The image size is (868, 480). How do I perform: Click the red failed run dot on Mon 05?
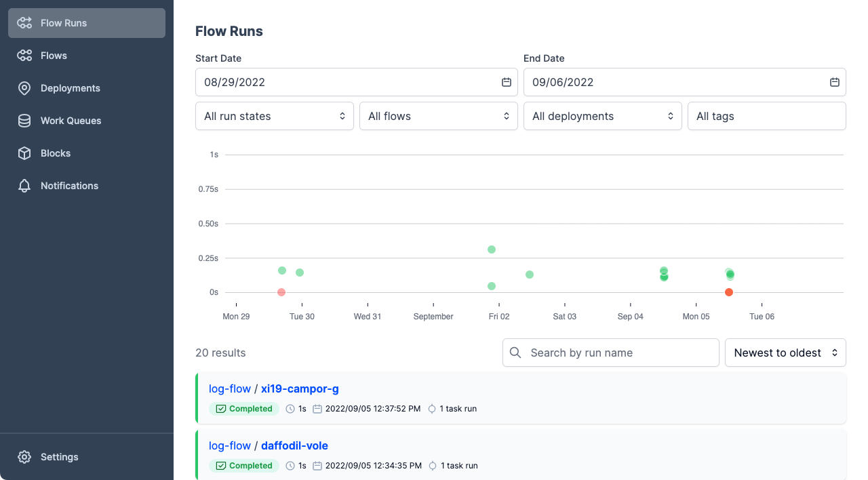pos(729,292)
